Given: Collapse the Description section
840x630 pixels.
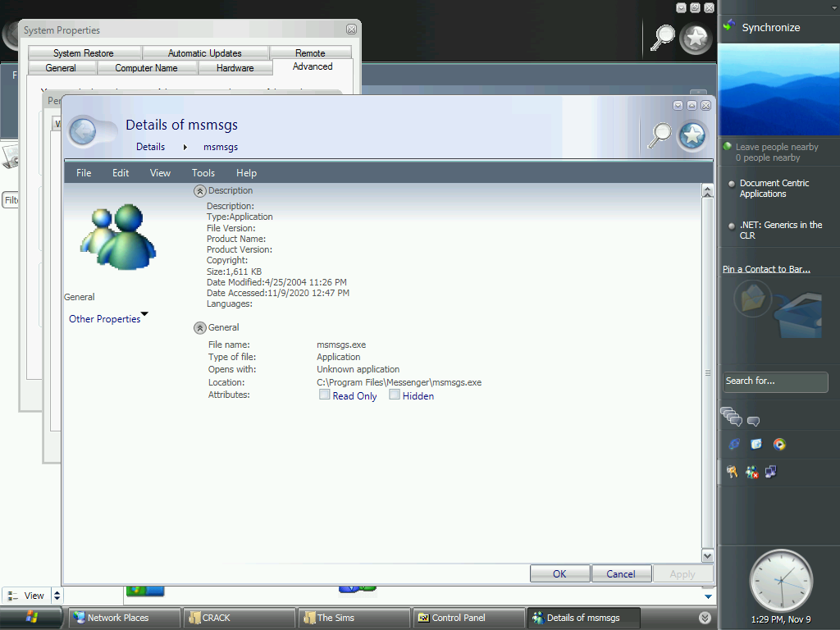Looking at the screenshot, I should point(199,191).
